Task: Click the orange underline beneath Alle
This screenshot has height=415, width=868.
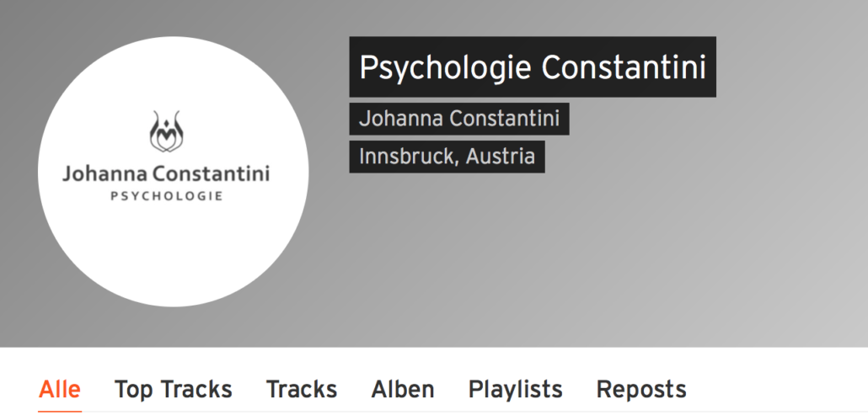Action: pos(60,411)
